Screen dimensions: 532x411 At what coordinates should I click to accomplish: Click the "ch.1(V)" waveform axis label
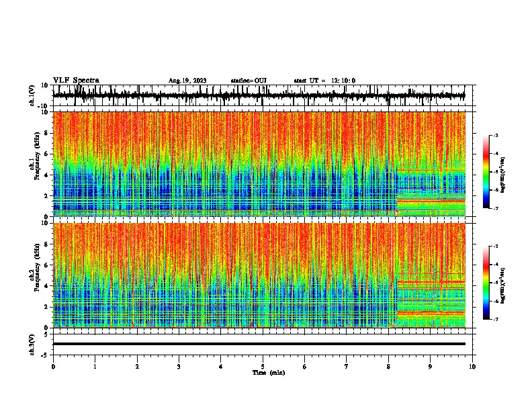point(32,95)
